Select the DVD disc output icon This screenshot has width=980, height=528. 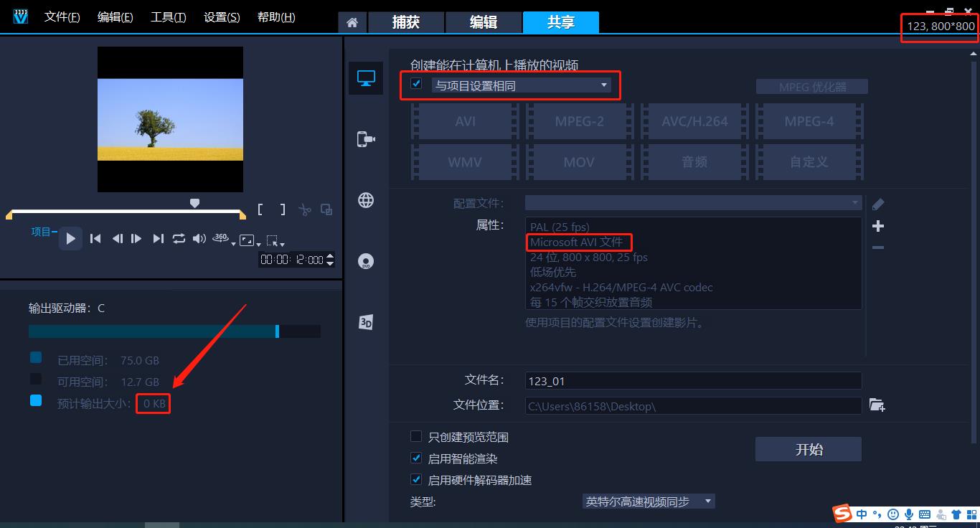(x=366, y=260)
